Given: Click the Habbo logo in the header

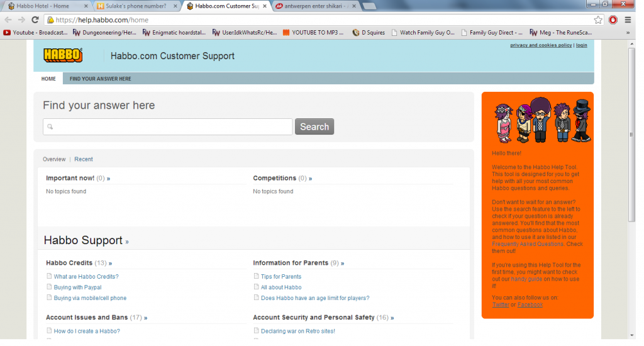Looking at the screenshot, I should point(62,55).
